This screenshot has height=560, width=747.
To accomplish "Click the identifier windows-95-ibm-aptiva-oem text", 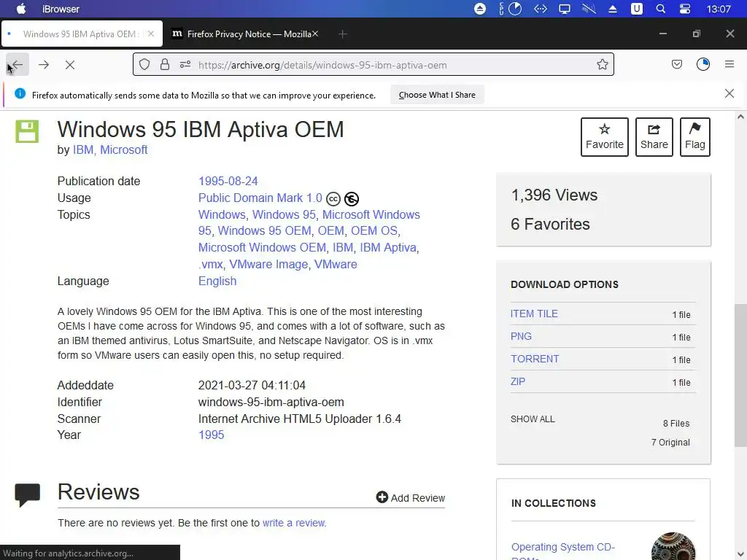I will click(271, 402).
